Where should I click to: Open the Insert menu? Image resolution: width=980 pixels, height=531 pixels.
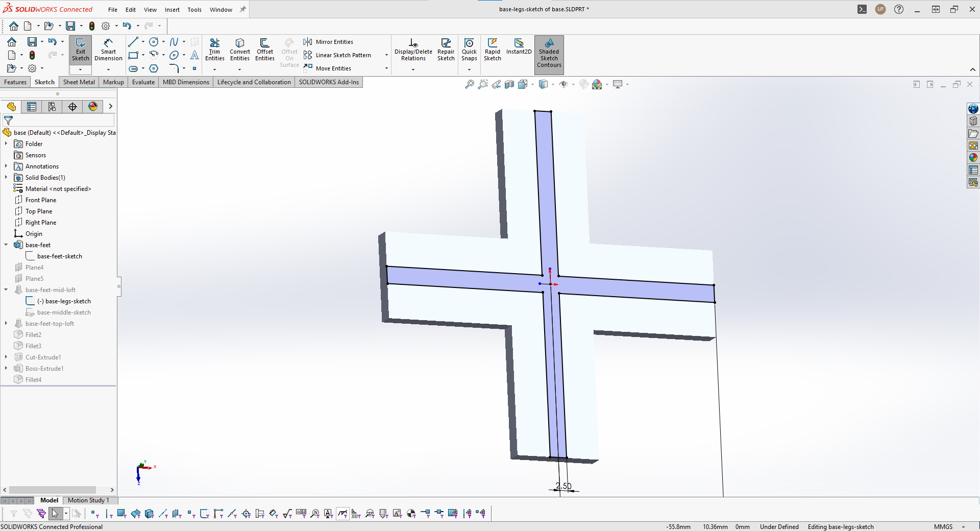172,10
